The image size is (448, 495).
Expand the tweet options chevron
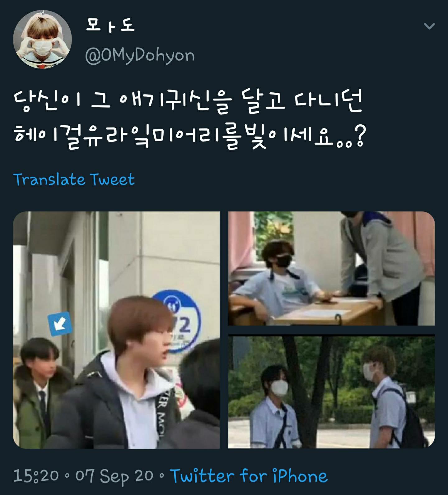[x=429, y=26]
